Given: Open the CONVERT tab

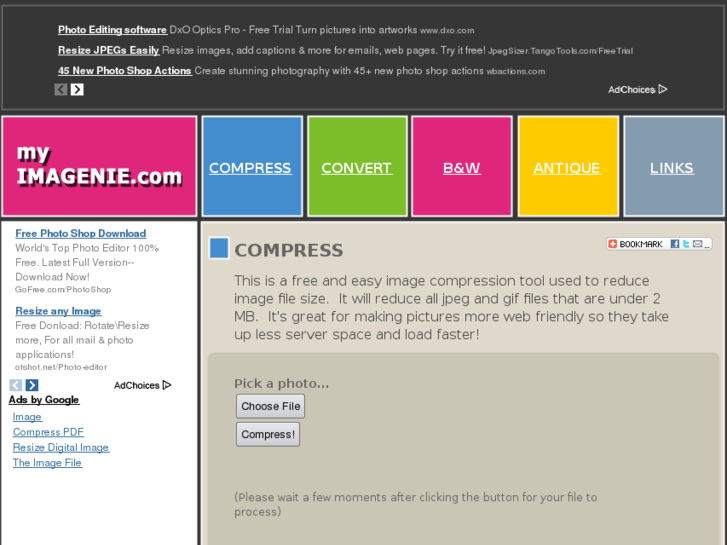Looking at the screenshot, I should coord(357,168).
